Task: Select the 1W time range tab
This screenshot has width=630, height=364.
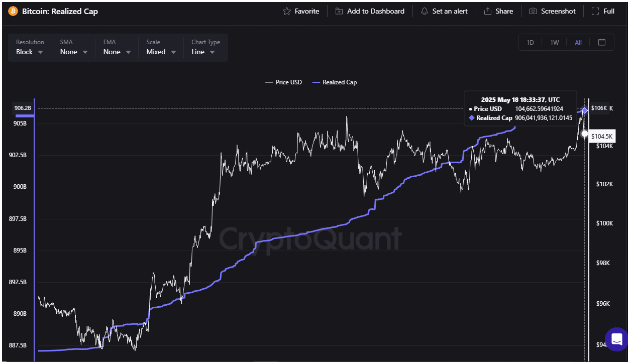Action: click(x=555, y=42)
